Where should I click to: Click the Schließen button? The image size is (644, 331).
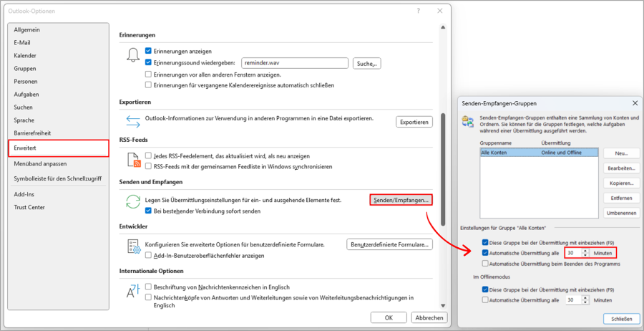coord(622,319)
